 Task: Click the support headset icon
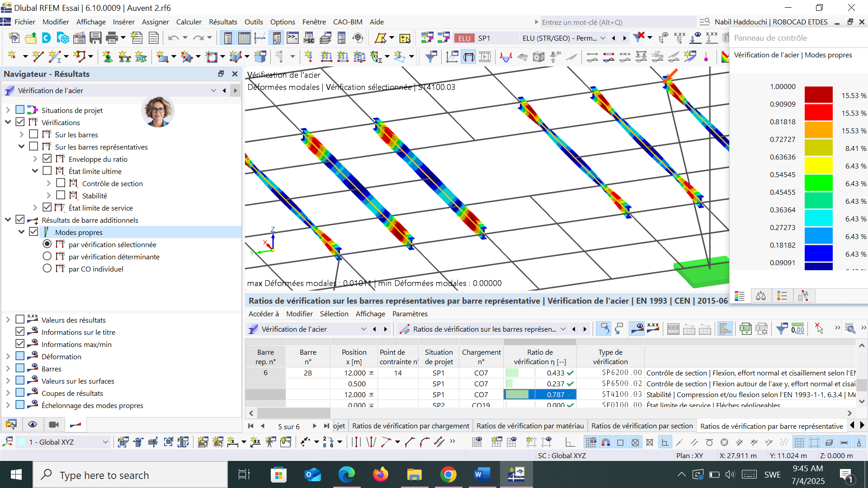[x=358, y=38]
